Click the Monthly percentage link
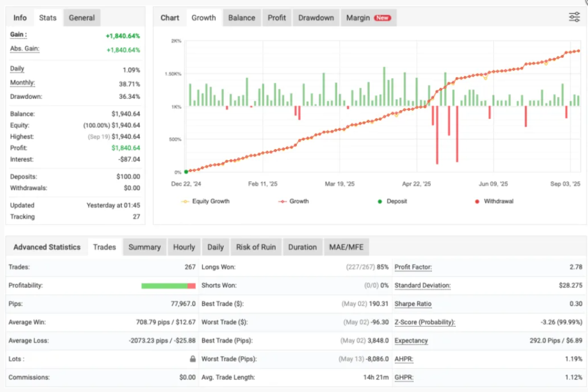The height and width of the screenshot is (392, 588). pyautogui.click(x=22, y=83)
